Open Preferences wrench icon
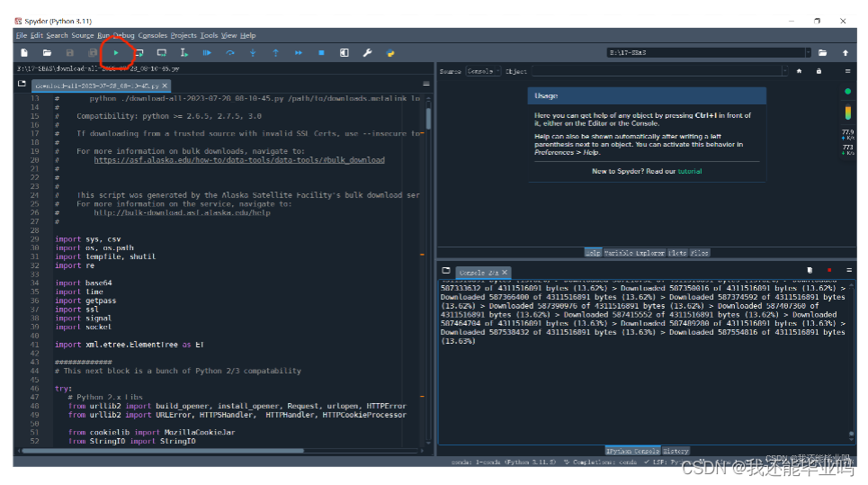 (x=367, y=52)
